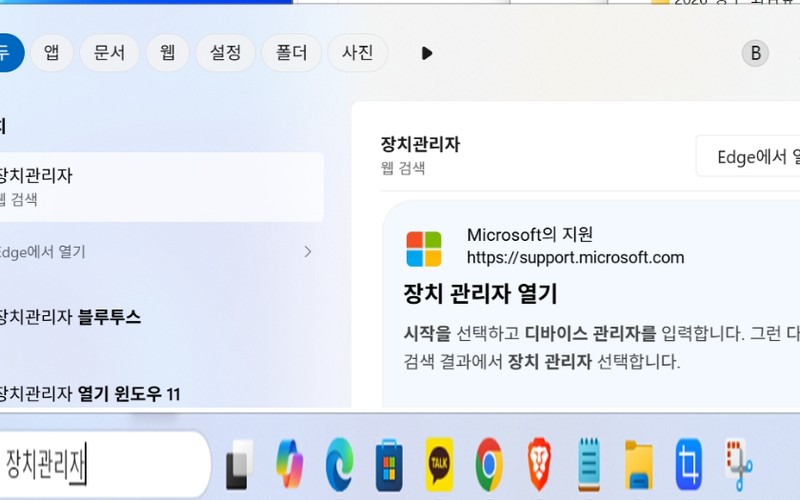Screen dimensions: 800x500
Task: Open Microsoft Store taskbar icon
Action: [x=389, y=465]
